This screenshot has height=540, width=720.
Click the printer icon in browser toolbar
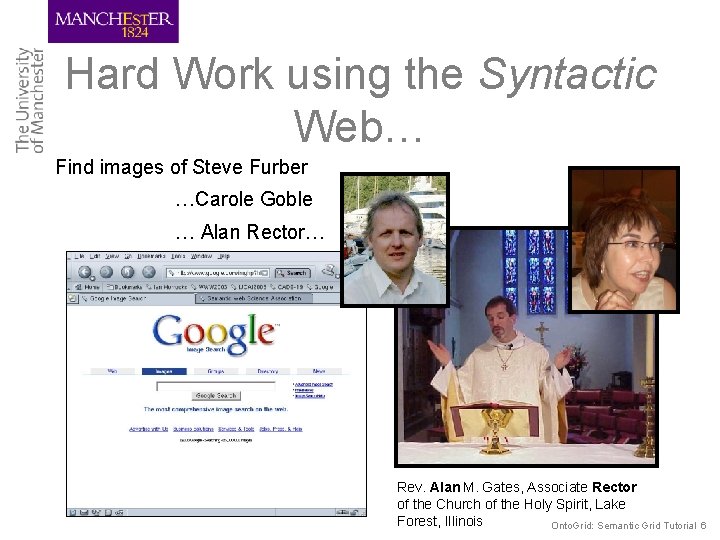(x=329, y=271)
